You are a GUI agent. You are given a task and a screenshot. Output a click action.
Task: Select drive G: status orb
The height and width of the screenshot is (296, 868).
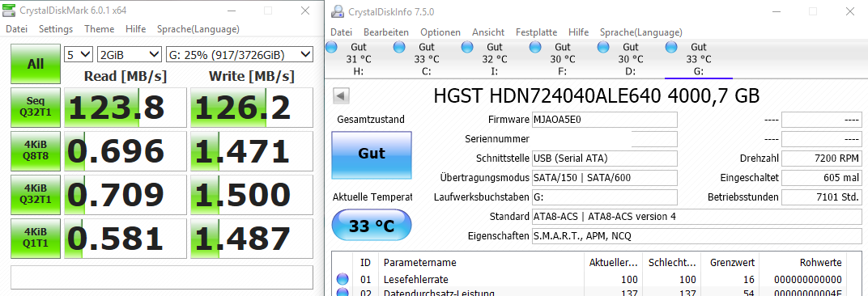671,47
